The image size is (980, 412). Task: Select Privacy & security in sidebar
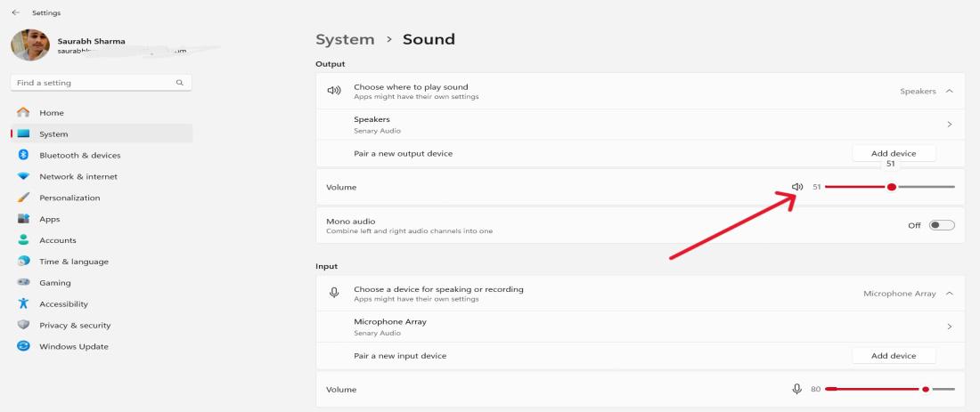click(76, 325)
